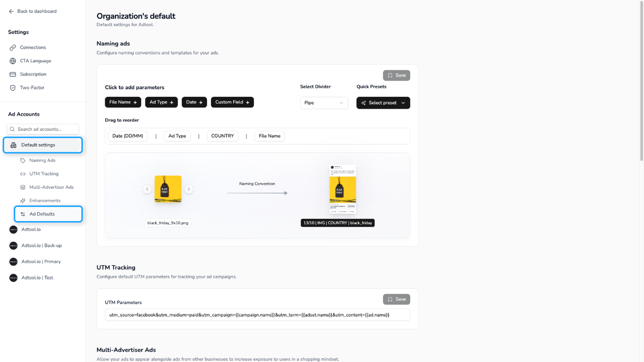The height and width of the screenshot is (362, 644).
Task: Save the UTM Tracking settings
Action: [x=396, y=299]
